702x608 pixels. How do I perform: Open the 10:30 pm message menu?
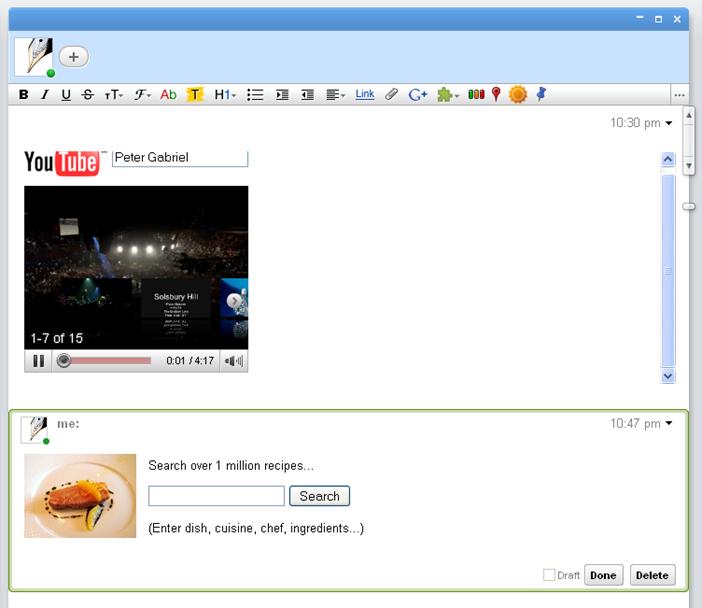(669, 123)
